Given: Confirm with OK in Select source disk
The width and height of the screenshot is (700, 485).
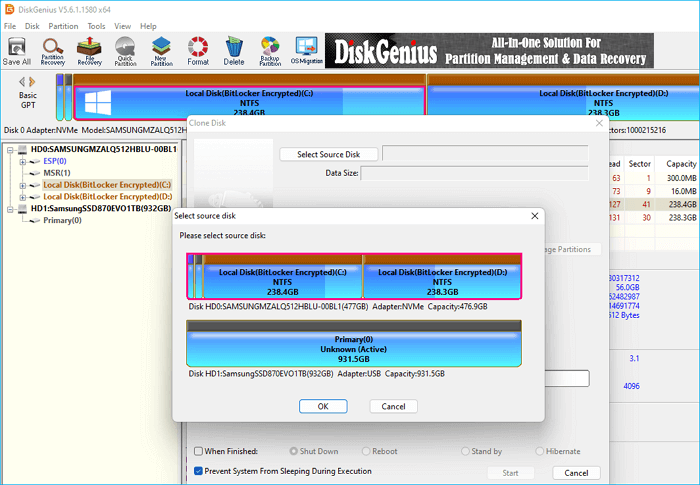Looking at the screenshot, I should click(323, 406).
